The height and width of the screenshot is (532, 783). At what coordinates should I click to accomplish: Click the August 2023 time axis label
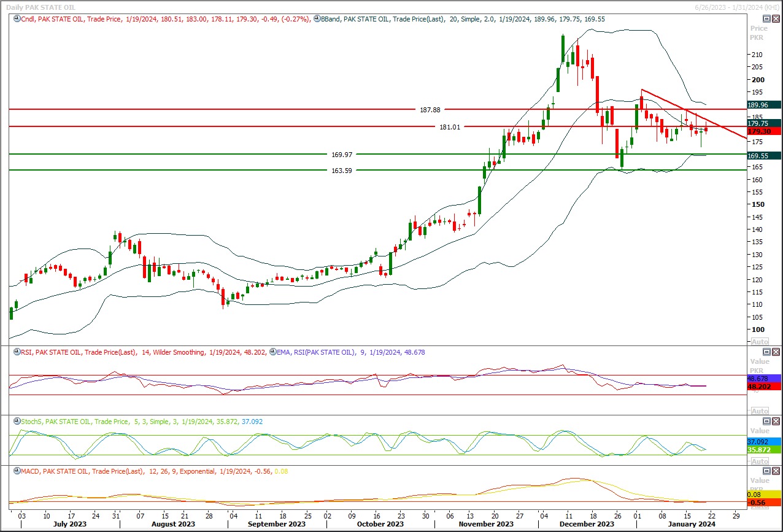[x=174, y=525]
